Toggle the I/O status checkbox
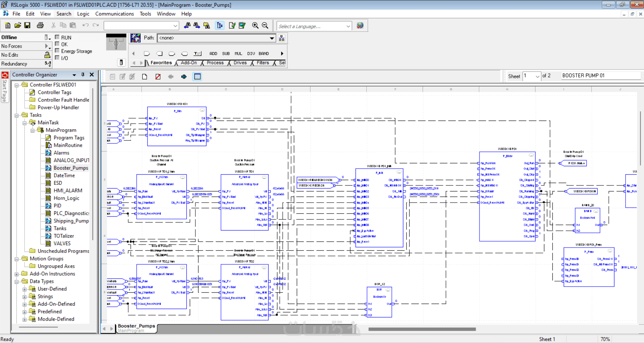The width and height of the screenshot is (644, 343). pos(57,58)
